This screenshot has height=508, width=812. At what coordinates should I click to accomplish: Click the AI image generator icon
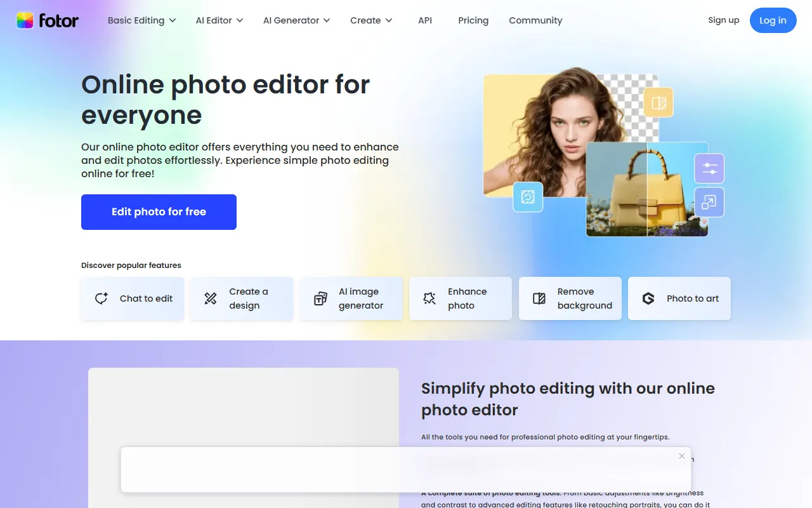click(320, 298)
